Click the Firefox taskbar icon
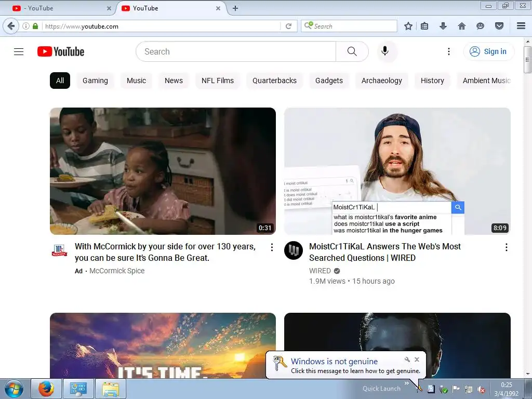Viewport: 532px width, 399px height. [x=46, y=389]
